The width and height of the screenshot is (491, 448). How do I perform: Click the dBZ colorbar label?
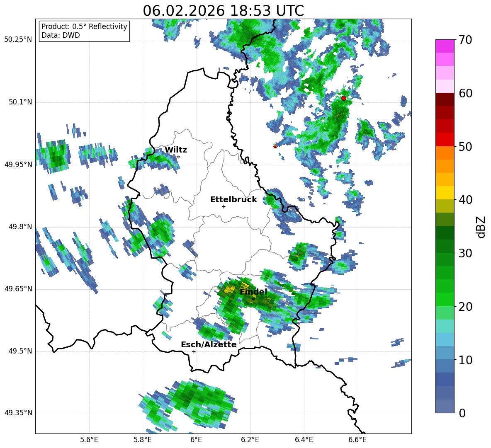tap(481, 227)
